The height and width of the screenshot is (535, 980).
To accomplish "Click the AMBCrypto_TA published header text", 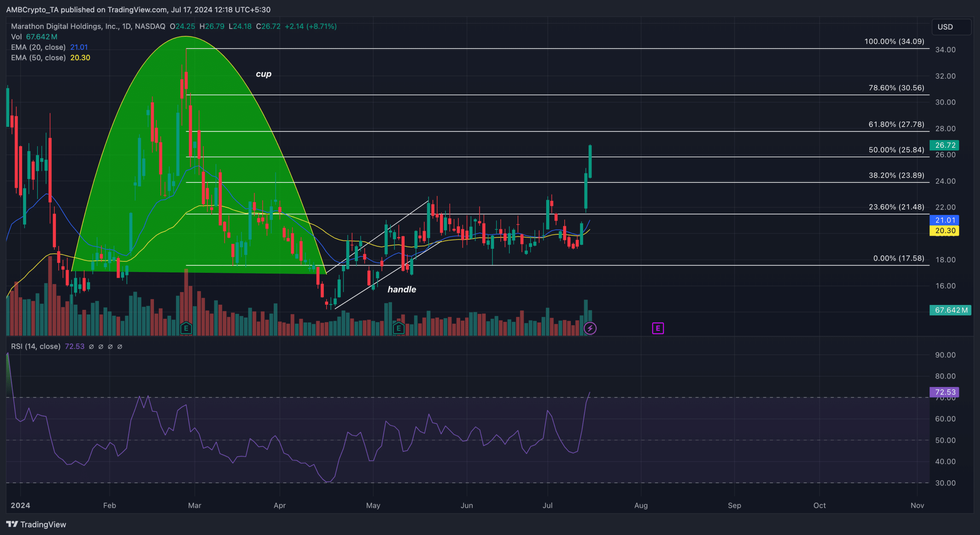I will [x=138, y=10].
